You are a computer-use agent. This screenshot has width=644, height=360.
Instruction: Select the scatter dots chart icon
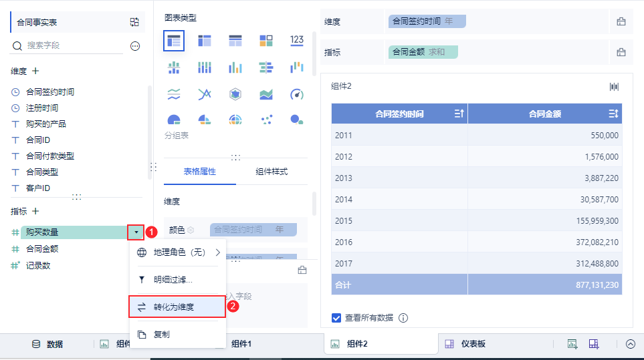pos(266,120)
